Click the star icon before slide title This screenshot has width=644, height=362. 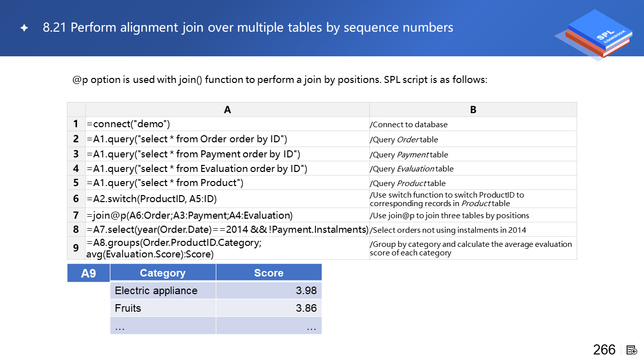tap(24, 28)
